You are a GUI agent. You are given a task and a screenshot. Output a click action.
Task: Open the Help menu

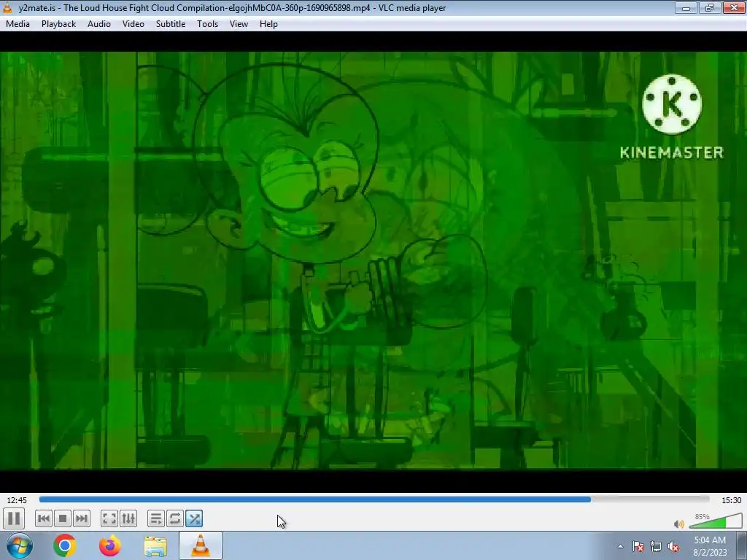pyautogui.click(x=268, y=24)
